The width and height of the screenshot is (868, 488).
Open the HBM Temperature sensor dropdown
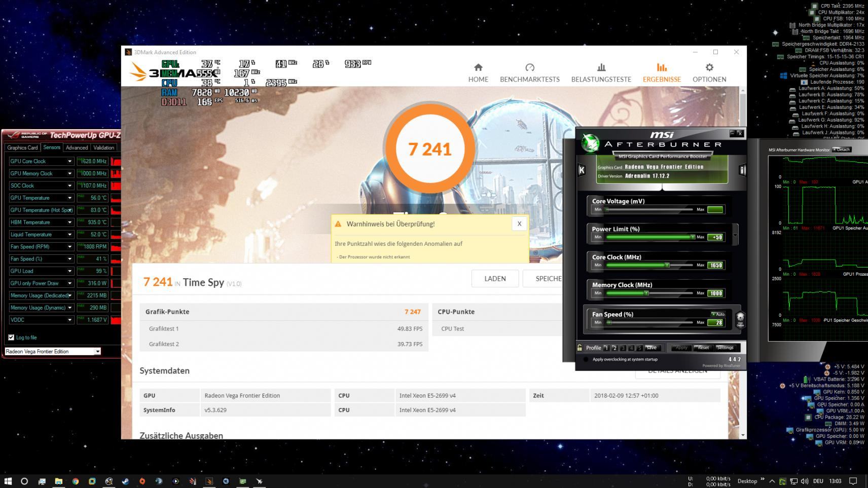click(70, 222)
